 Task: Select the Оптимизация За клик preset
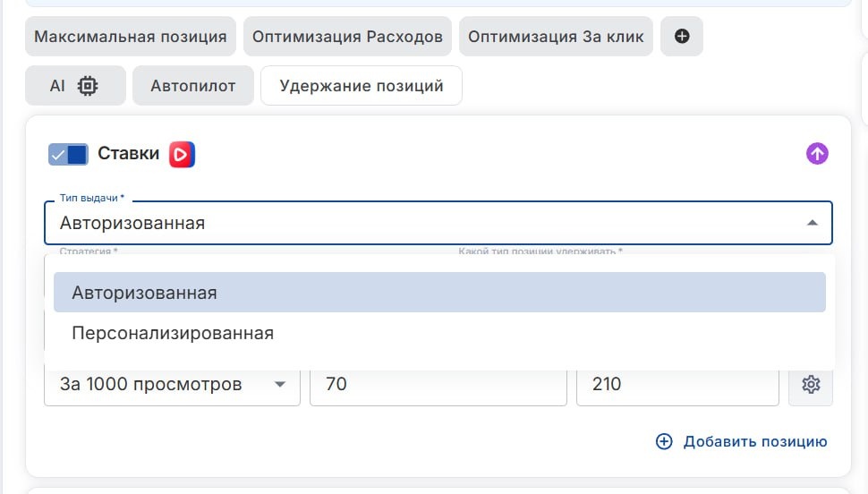(x=556, y=37)
